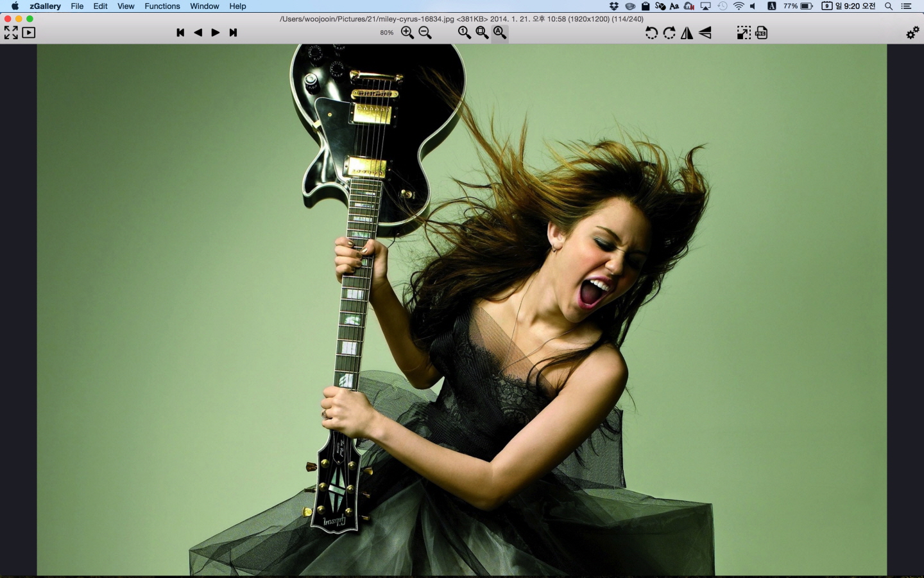Jump to the last image
Screen dimensions: 924x578
tap(234, 33)
